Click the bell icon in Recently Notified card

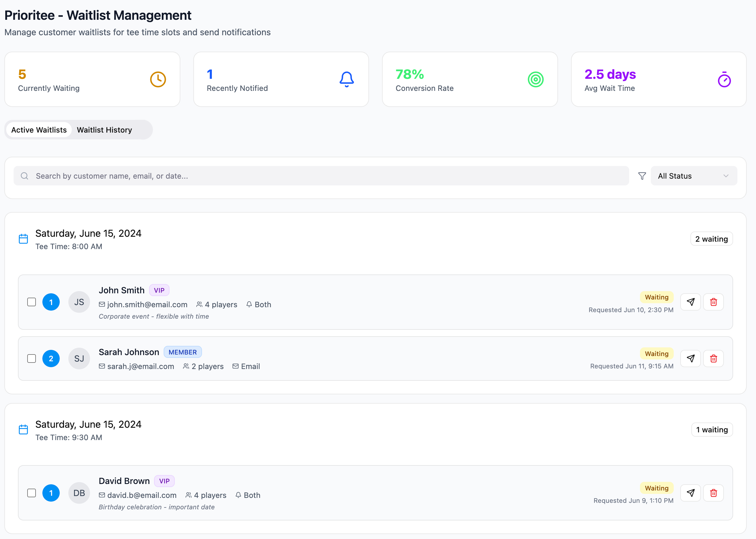tap(346, 79)
